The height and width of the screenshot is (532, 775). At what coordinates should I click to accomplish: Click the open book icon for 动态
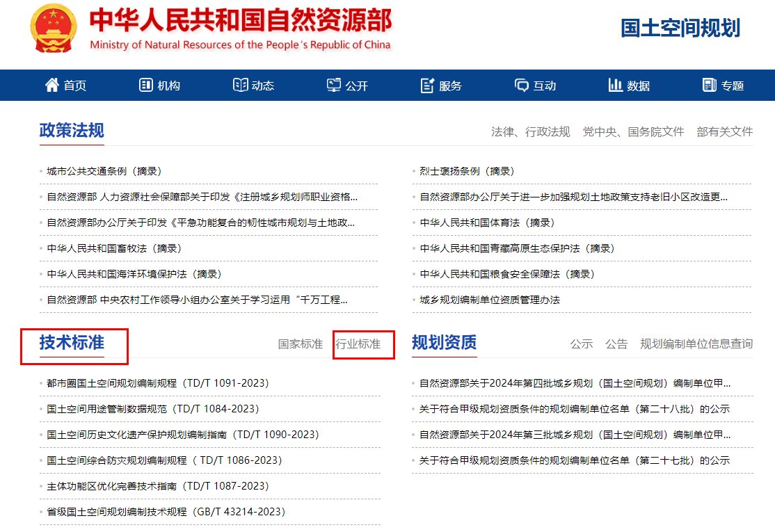pos(240,85)
